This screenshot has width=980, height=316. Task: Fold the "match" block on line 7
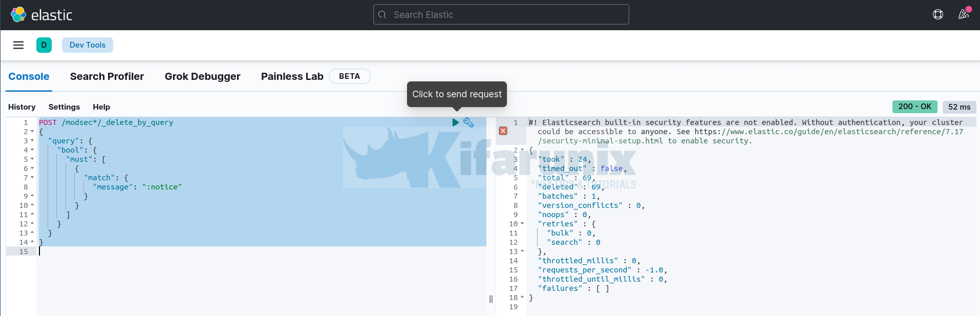point(32,178)
